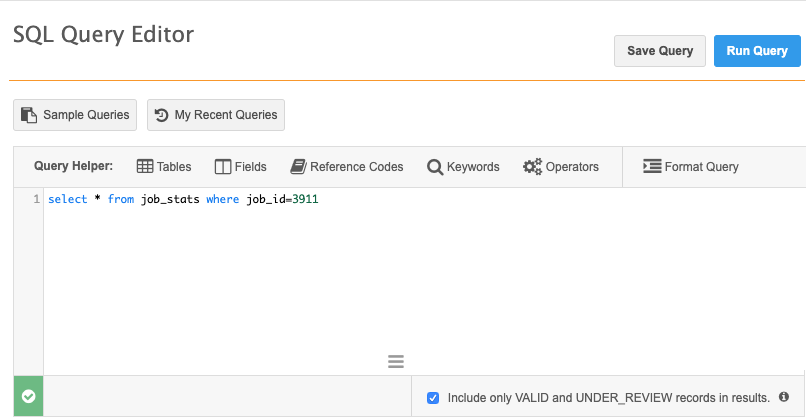Click the clipboard icon on Sample Queries
This screenshot has height=419, width=806.
coord(29,115)
